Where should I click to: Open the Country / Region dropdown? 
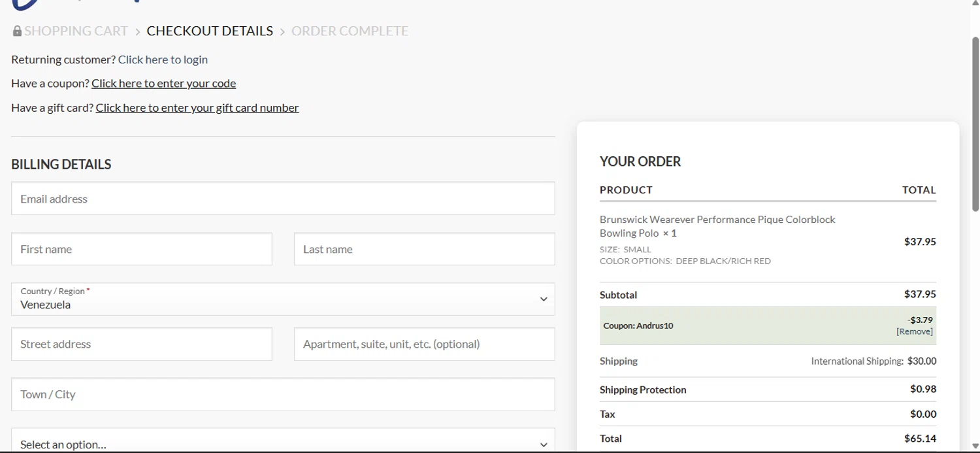pyautogui.click(x=283, y=299)
